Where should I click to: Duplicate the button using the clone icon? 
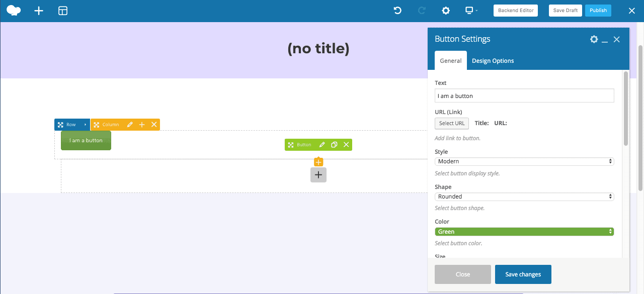pyautogui.click(x=334, y=145)
